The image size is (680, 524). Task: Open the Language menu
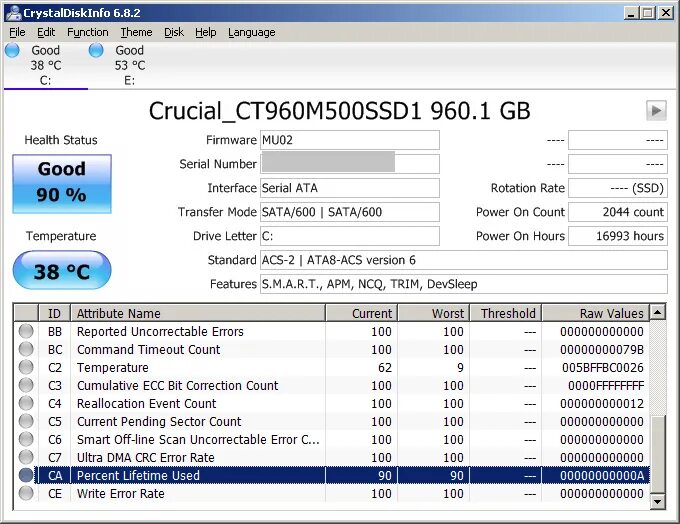[252, 32]
